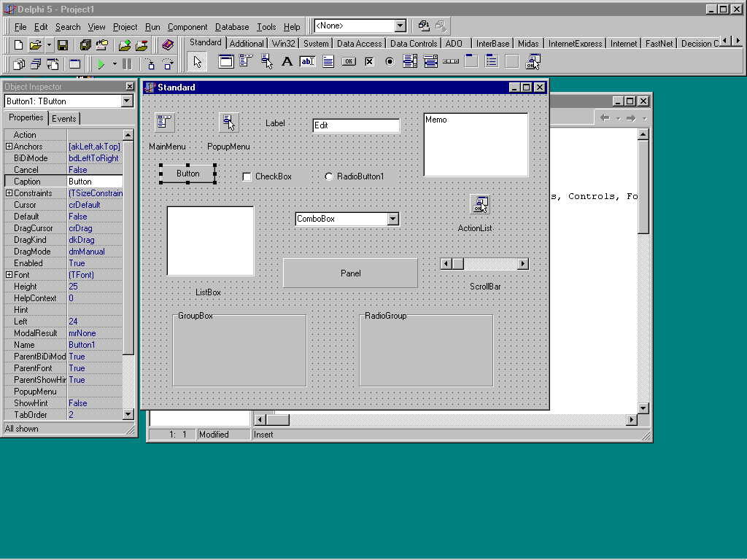747x560 pixels.
Task: Select PopupMenu component in palette
Action: coord(267,61)
